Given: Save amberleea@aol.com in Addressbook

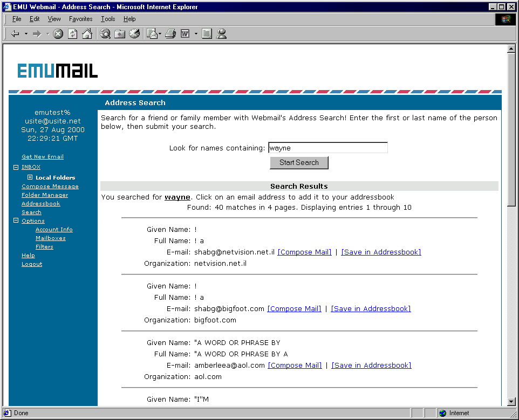Looking at the screenshot, I should coord(371,366).
